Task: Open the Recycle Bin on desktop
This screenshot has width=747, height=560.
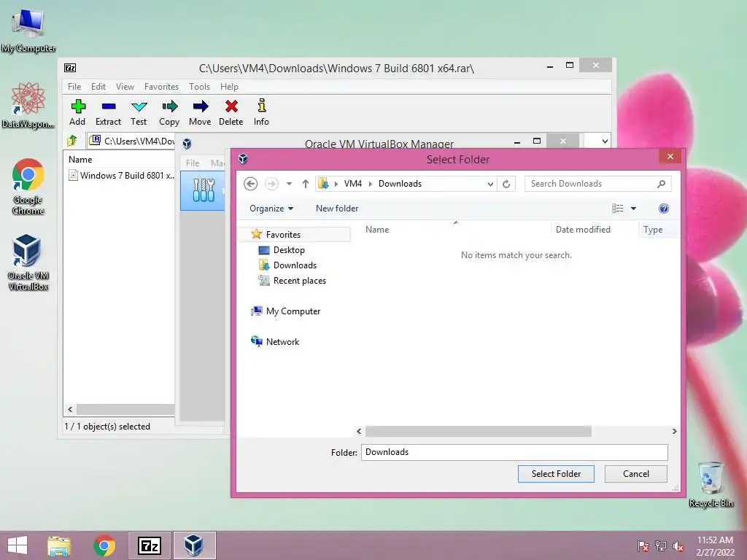Action: (711, 484)
